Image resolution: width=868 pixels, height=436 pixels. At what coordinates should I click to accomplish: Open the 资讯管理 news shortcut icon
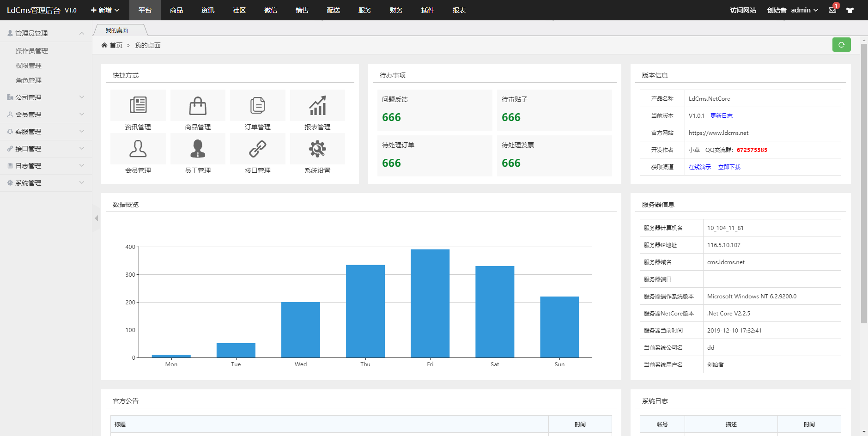(138, 105)
